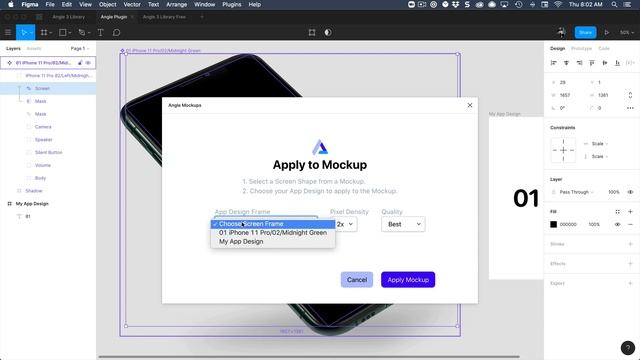Close the Angle Mockups dialog
This screenshot has height=360, width=640.
(470, 105)
